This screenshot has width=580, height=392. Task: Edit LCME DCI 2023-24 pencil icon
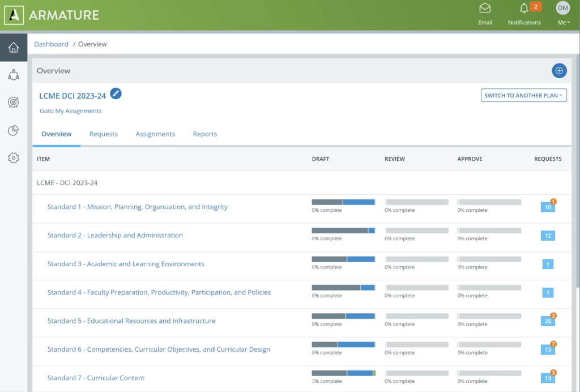pyautogui.click(x=116, y=93)
